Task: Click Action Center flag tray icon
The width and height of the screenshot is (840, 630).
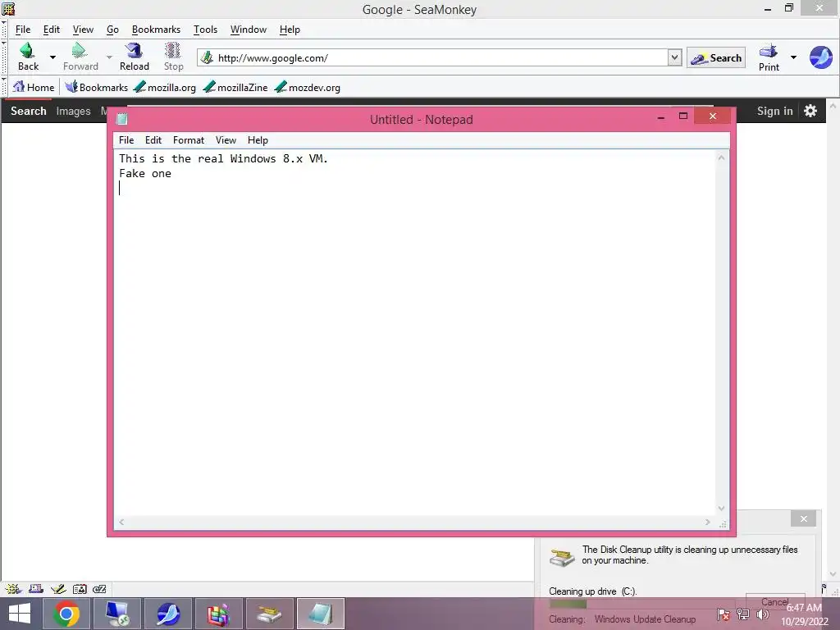Action: 723,614
